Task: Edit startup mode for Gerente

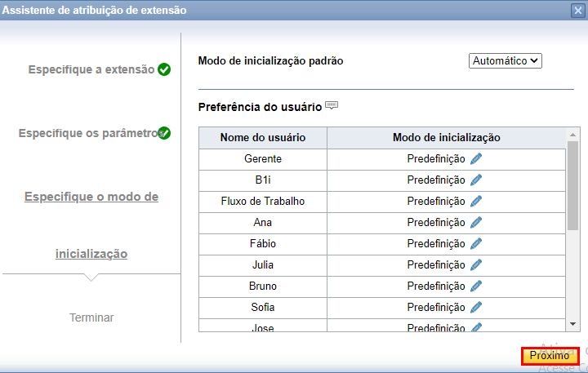Action: 476,159
